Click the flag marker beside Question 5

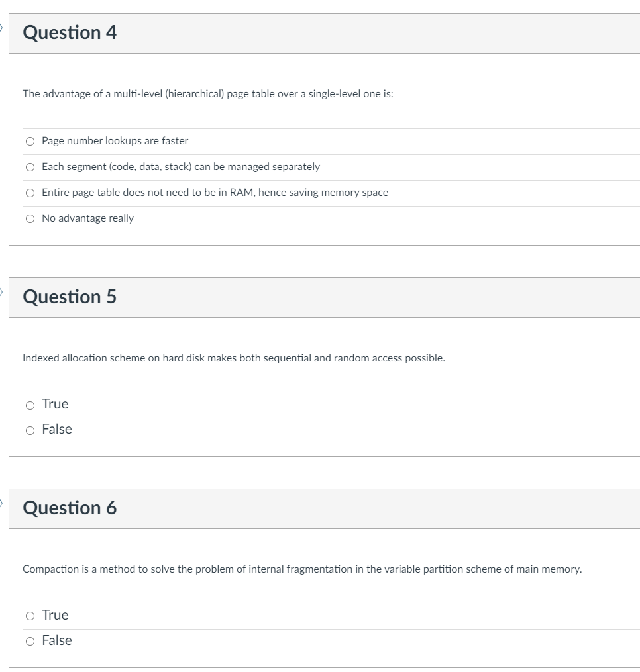(x=1, y=292)
